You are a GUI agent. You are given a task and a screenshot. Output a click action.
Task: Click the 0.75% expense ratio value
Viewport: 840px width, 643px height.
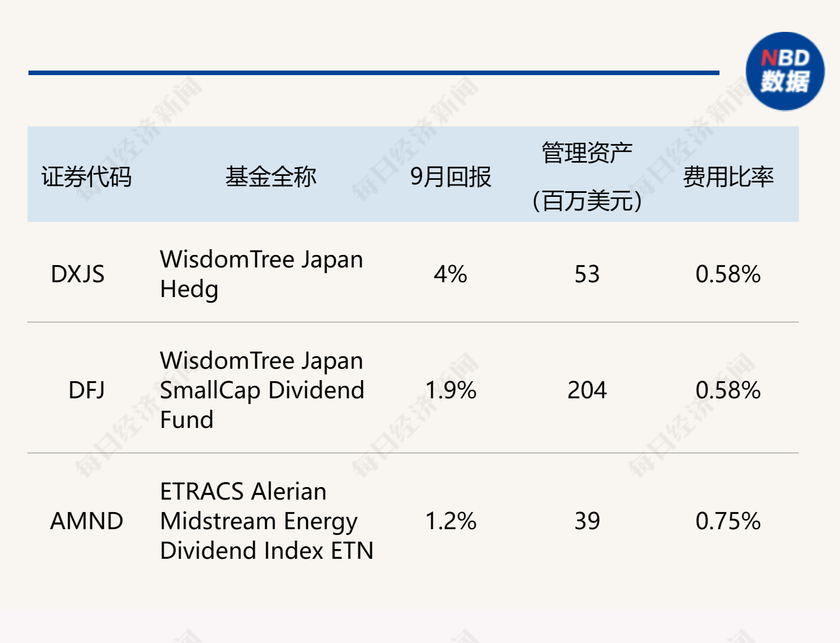[728, 521]
